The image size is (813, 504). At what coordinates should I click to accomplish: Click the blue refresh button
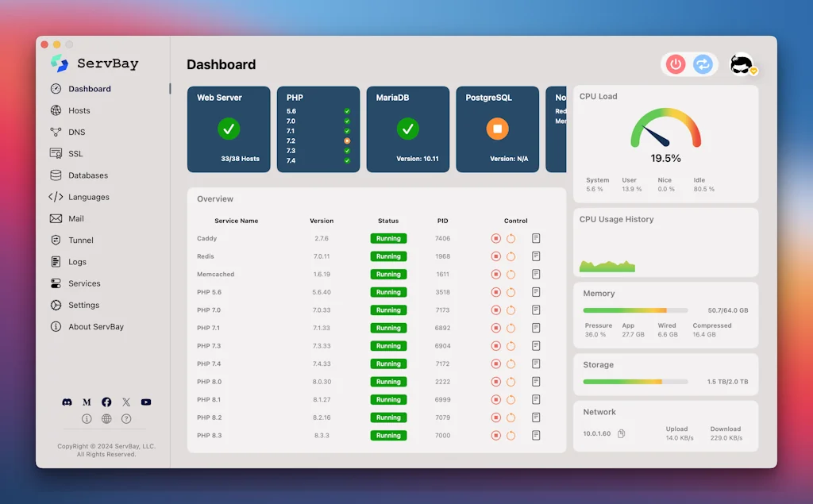coord(702,64)
